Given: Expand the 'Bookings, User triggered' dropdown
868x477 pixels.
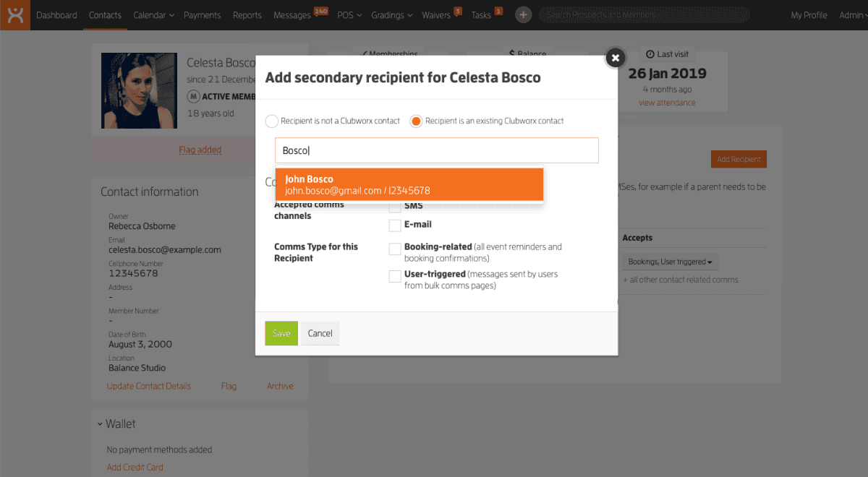Looking at the screenshot, I should [x=670, y=262].
